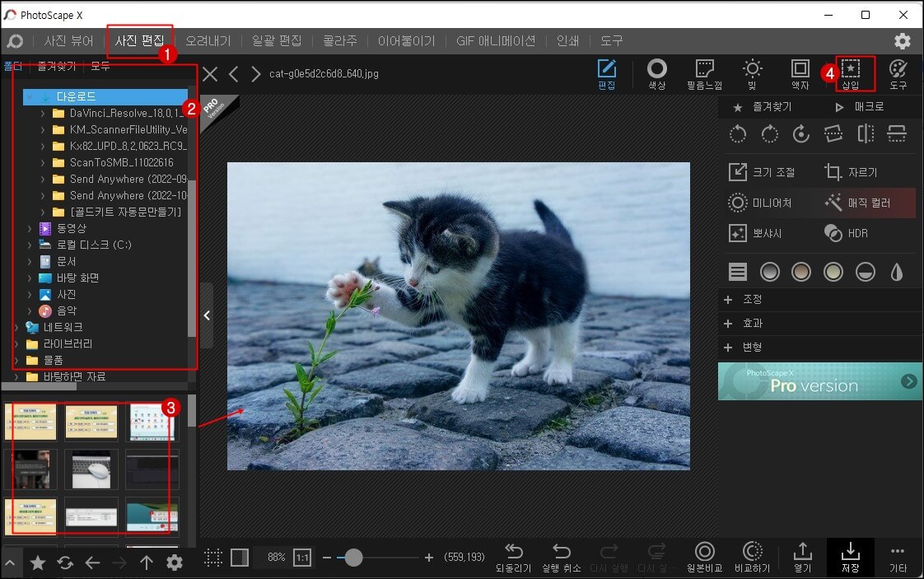The width and height of the screenshot is (924, 579).
Task: Go to previous image arrow
Action: pyautogui.click(x=233, y=74)
